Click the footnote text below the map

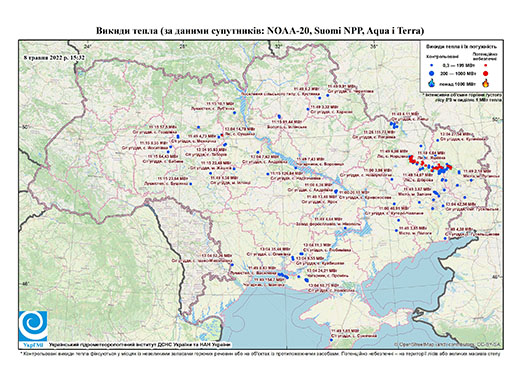click(261, 353)
